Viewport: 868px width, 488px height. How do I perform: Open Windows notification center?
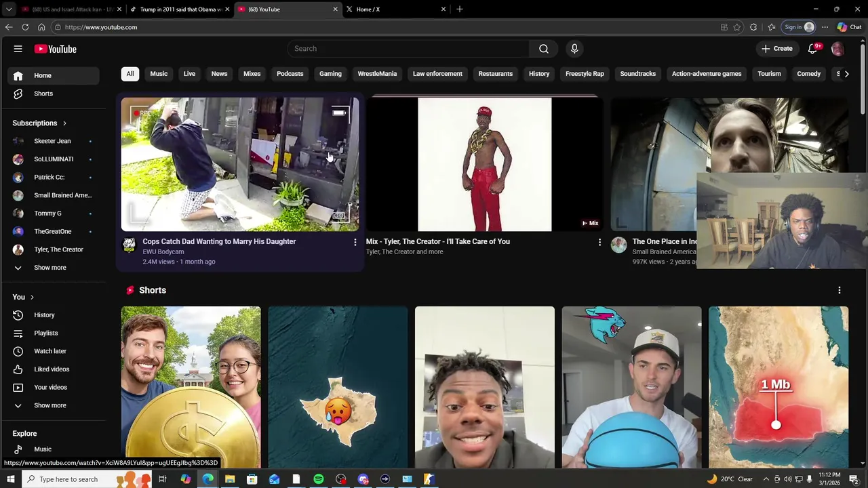[x=854, y=479]
